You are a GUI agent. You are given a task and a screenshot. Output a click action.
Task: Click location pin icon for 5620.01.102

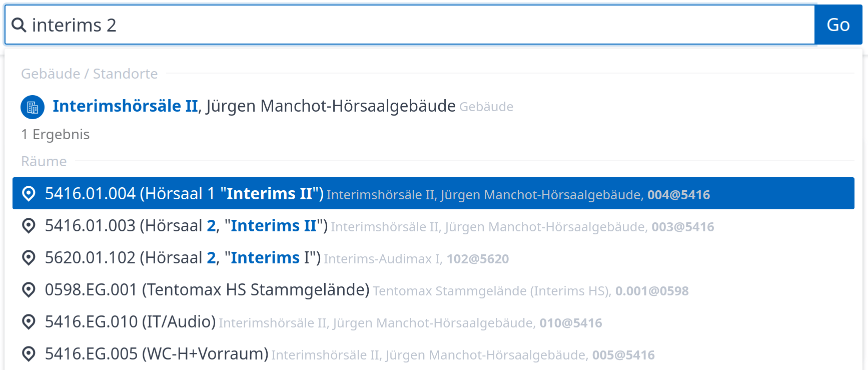tap(29, 258)
